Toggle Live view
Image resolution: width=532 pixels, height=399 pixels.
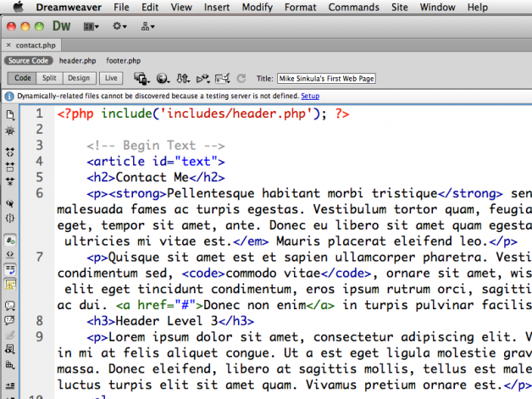click(x=111, y=78)
